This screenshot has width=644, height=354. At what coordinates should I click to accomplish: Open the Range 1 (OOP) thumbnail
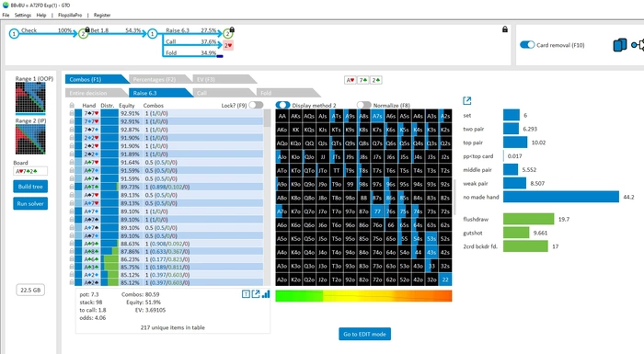pos(30,97)
